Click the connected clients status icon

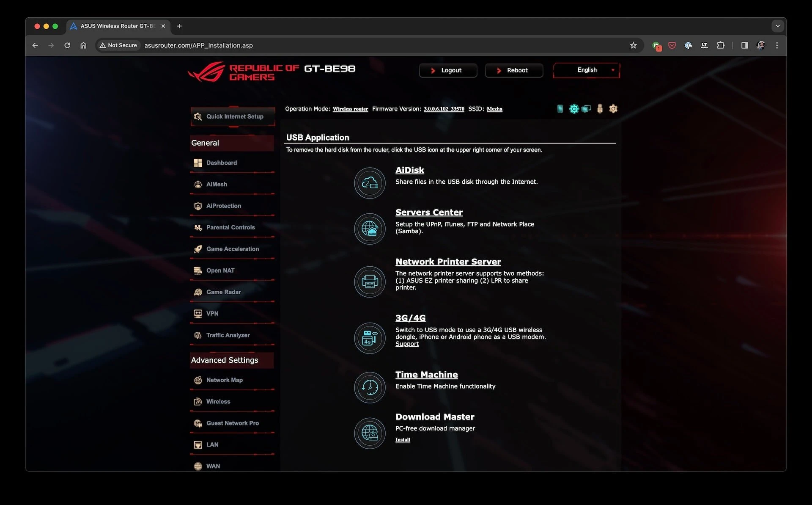(x=586, y=109)
